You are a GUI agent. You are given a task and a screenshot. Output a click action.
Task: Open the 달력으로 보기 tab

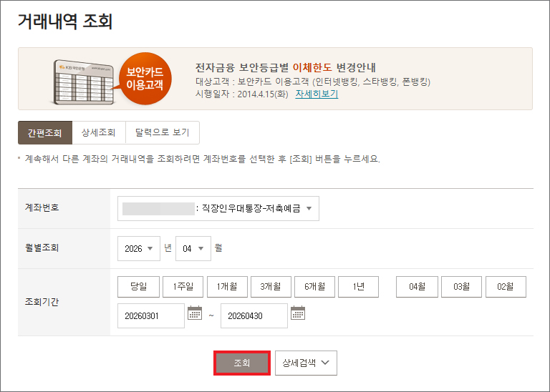(163, 133)
